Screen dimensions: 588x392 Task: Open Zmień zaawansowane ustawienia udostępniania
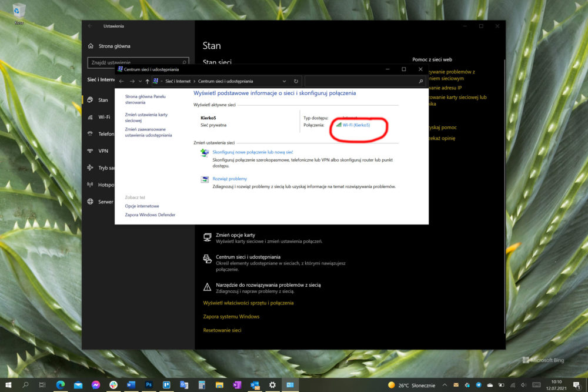click(149, 132)
